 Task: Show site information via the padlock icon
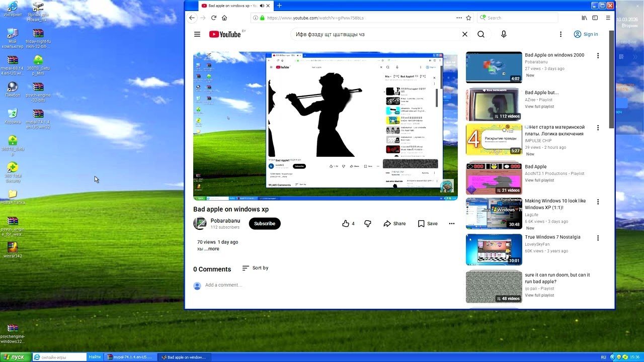262,18
